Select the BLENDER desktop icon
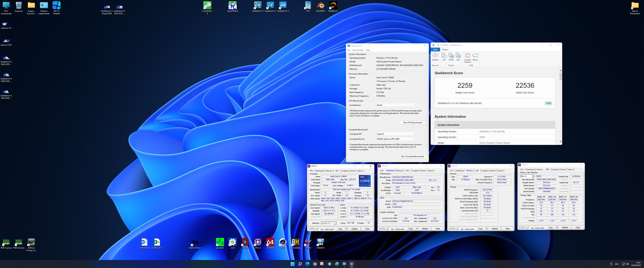The height and width of the screenshot is (268, 644). click(320, 7)
